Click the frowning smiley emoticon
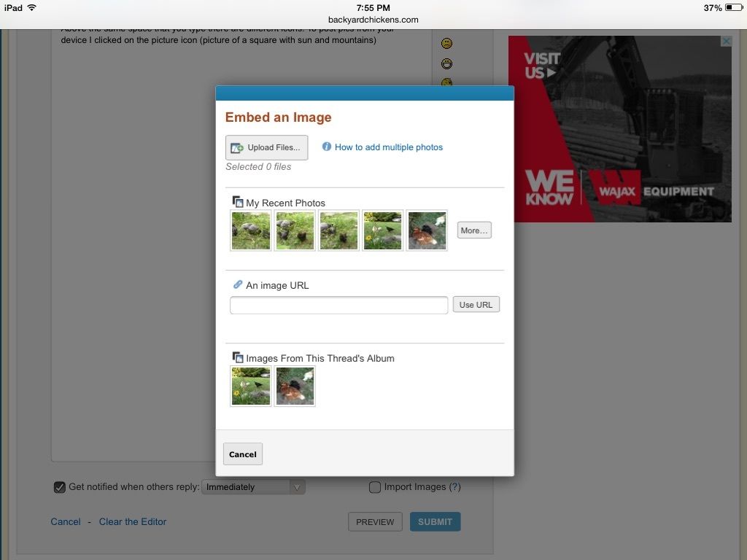 tap(446, 43)
